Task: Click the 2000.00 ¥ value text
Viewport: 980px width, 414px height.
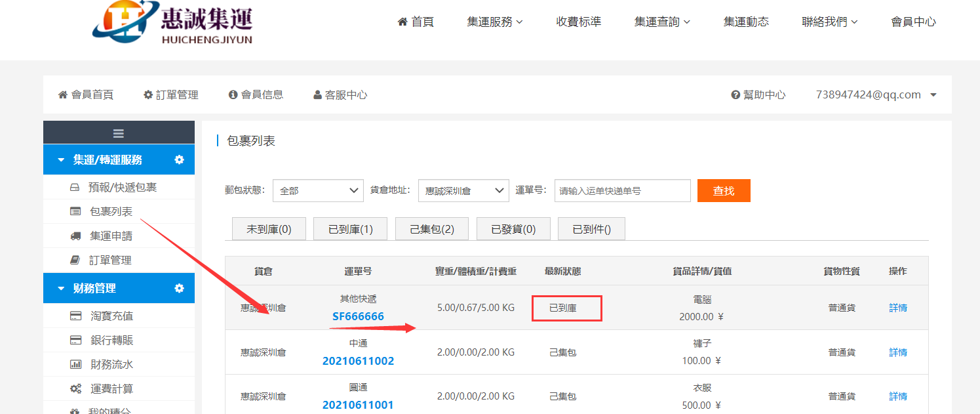Action: pos(700,316)
